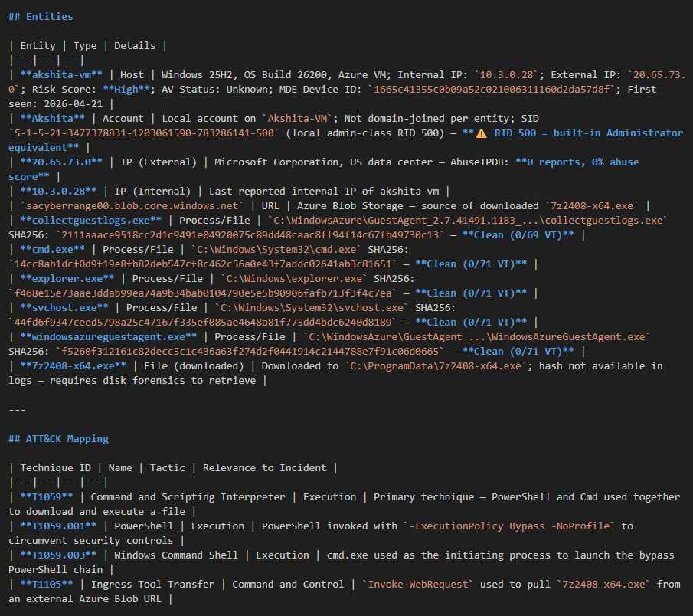Click the **T1059** technique ID

click(x=47, y=497)
